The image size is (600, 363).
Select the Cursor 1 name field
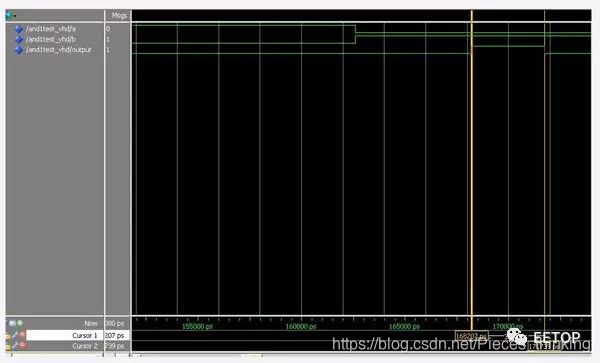pyautogui.click(x=65, y=335)
